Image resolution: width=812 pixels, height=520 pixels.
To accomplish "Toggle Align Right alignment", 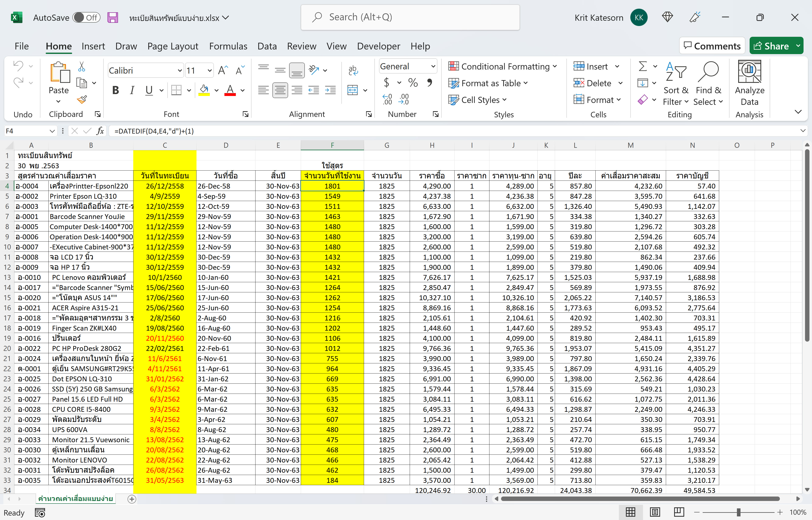I will [297, 90].
